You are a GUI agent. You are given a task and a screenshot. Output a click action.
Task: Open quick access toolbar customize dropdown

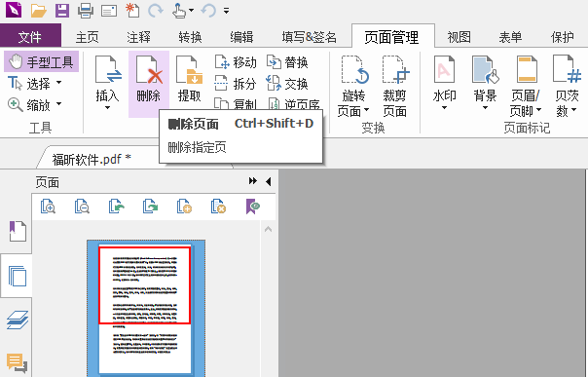(x=226, y=11)
